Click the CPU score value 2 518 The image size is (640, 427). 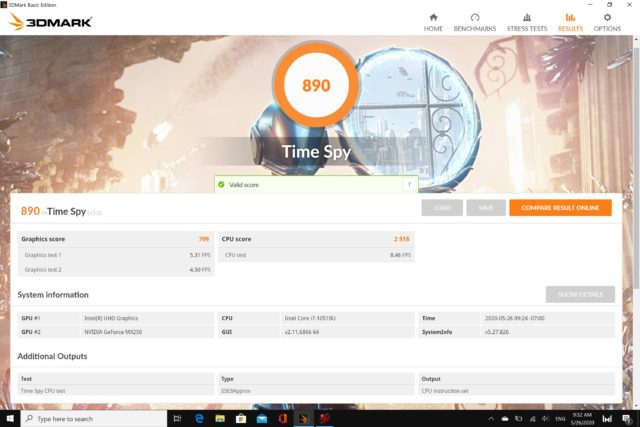[x=402, y=239]
